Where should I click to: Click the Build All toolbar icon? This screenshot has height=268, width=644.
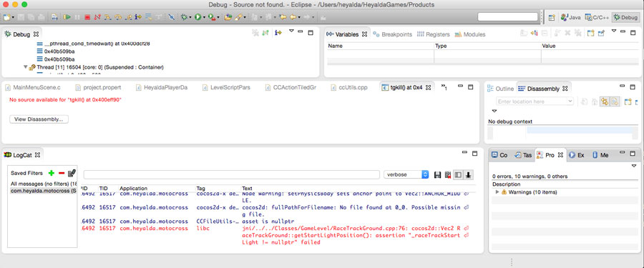(54, 17)
